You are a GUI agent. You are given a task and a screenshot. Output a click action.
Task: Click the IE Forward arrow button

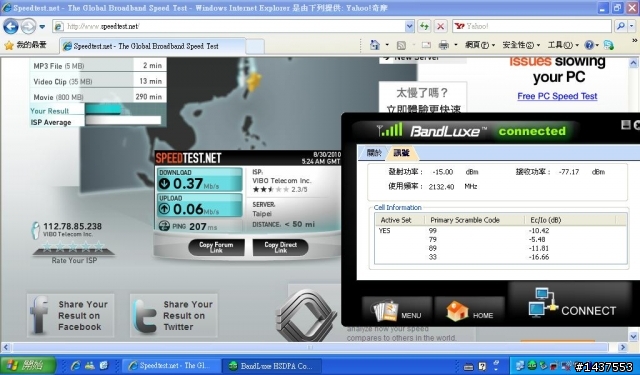tap(28, 27)
